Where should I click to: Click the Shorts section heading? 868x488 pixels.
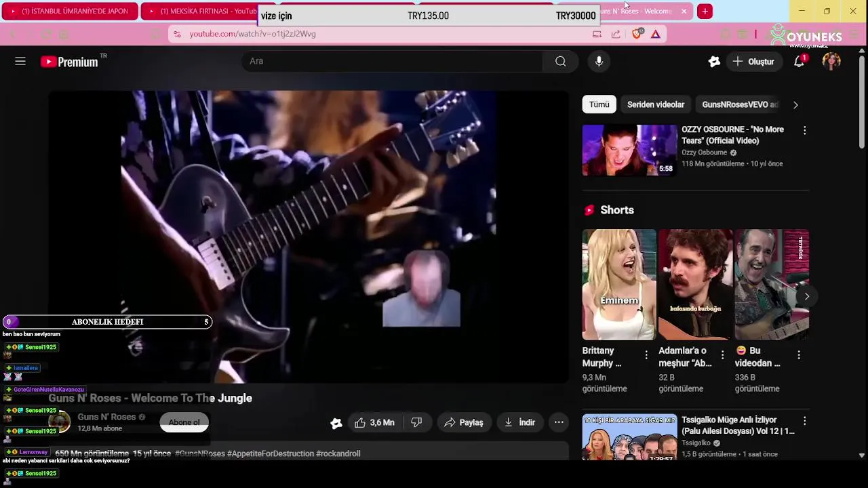point(617,210)
